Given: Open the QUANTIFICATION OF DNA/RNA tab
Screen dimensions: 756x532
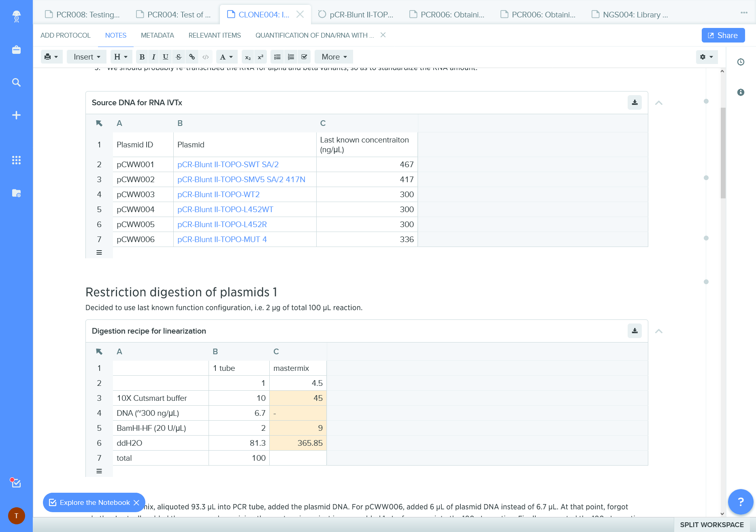Looking at the screenshot, I should [315, 36].
